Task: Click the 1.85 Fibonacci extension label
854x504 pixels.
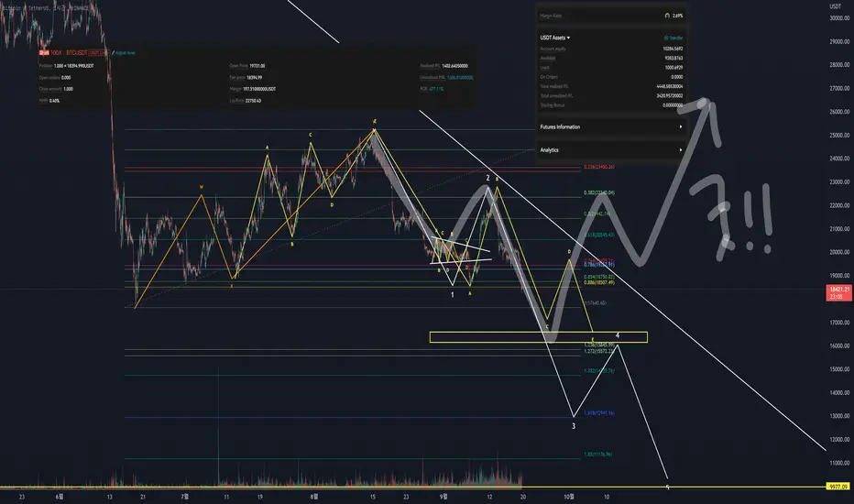Action: [x=598, y=454]
